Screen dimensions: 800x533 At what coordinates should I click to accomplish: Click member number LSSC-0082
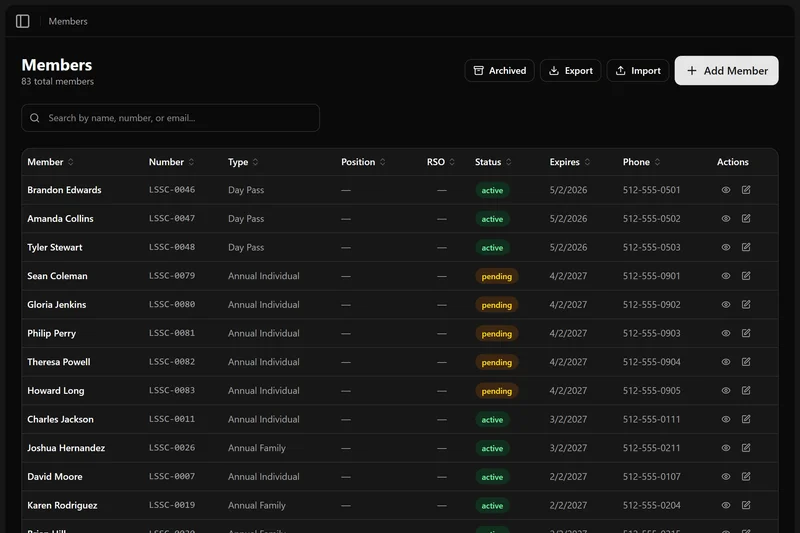click(x=172, y=362)
